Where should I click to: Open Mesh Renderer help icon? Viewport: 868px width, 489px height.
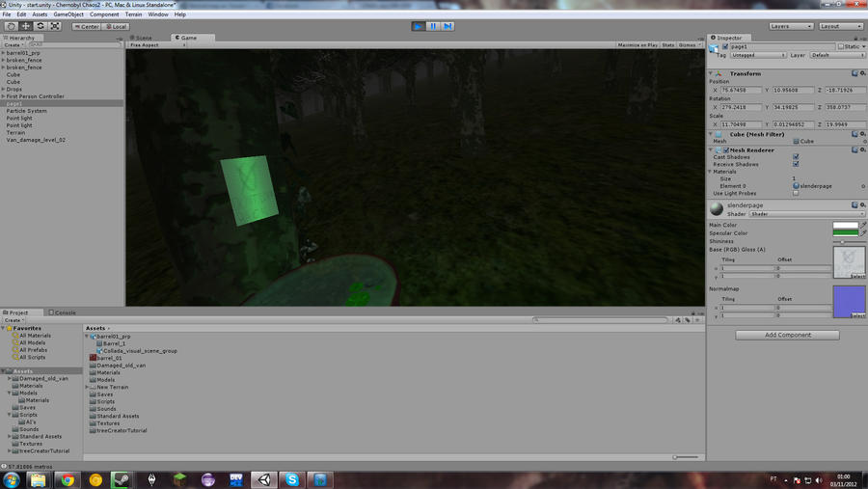pyautogui.click(x=854, y=150)
